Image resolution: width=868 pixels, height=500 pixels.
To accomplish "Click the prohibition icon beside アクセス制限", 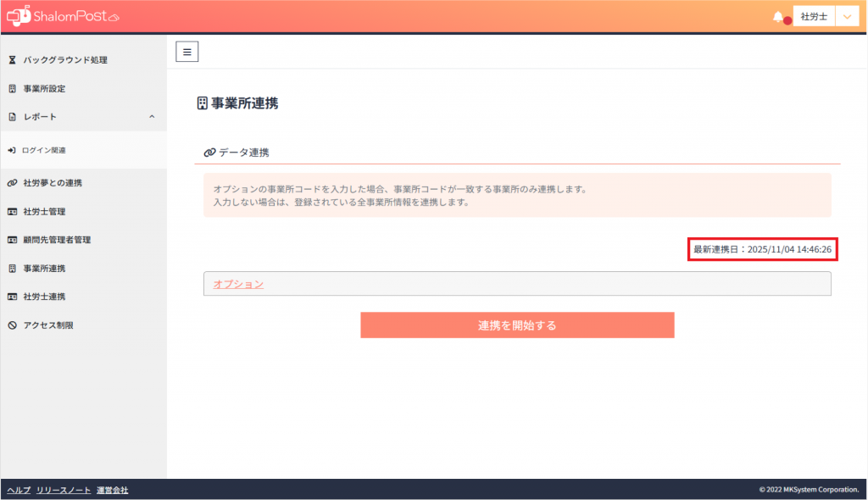I will (x=12, y=325).
